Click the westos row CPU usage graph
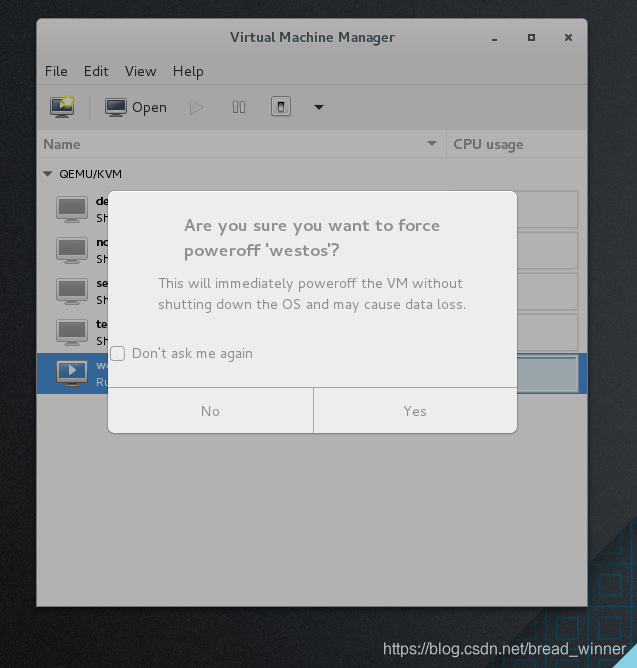The image size is (637, 668). pos(548,374)
